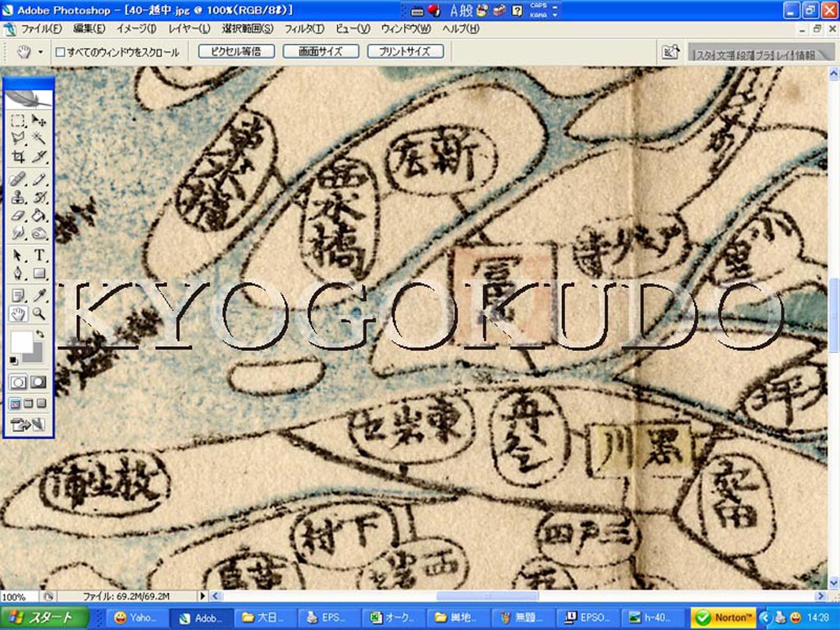Set the foreground color swatch
This screenshot has height=630, width=840.
click(21, 342)
